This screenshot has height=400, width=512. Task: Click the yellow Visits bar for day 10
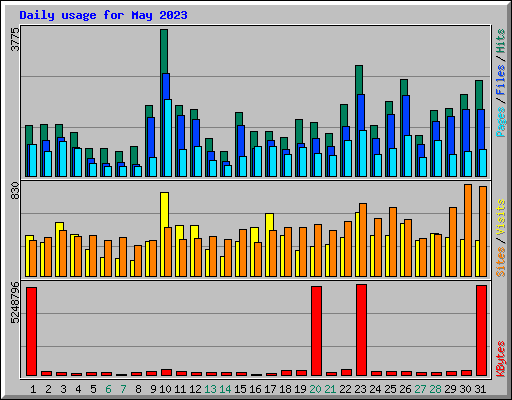point(164,210)
